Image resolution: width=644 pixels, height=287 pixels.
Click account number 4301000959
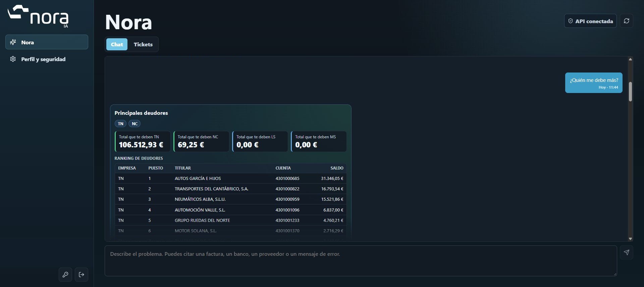(287, 199)
